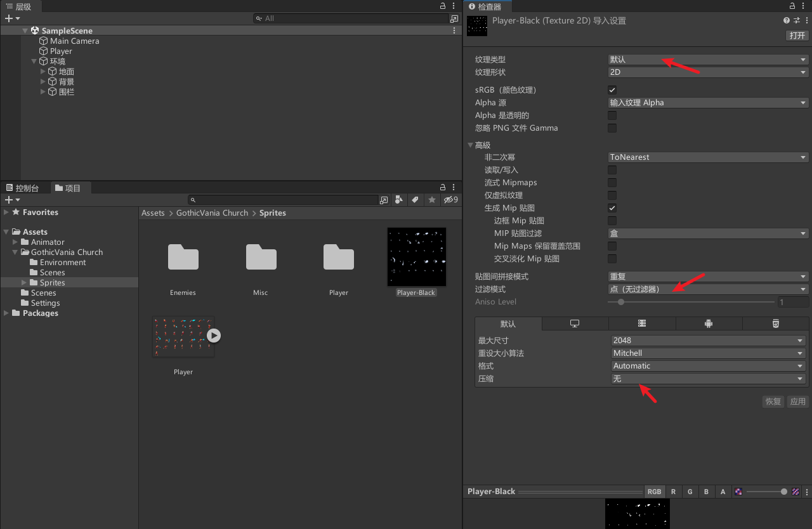Screen dimensions: 812x529
Task: Open the Enemies folder icon
Action: 183,257
